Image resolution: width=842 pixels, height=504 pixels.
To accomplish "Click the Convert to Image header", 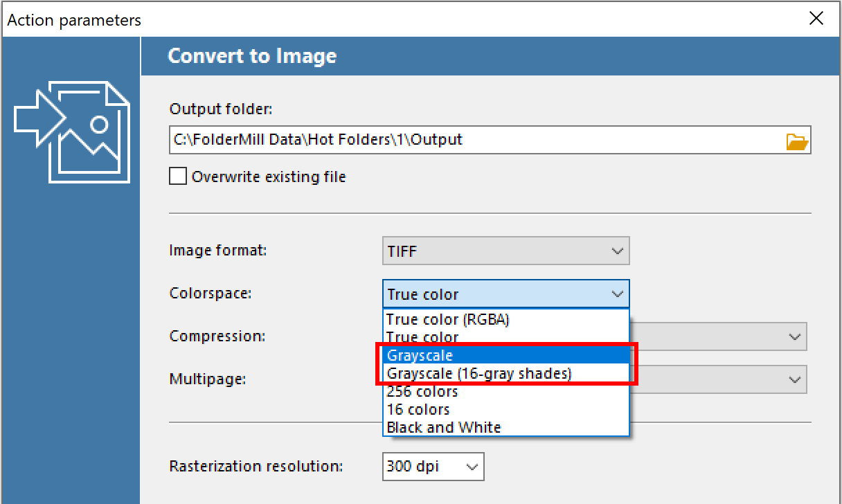I will pyautogui.click(x=252, y=56).
